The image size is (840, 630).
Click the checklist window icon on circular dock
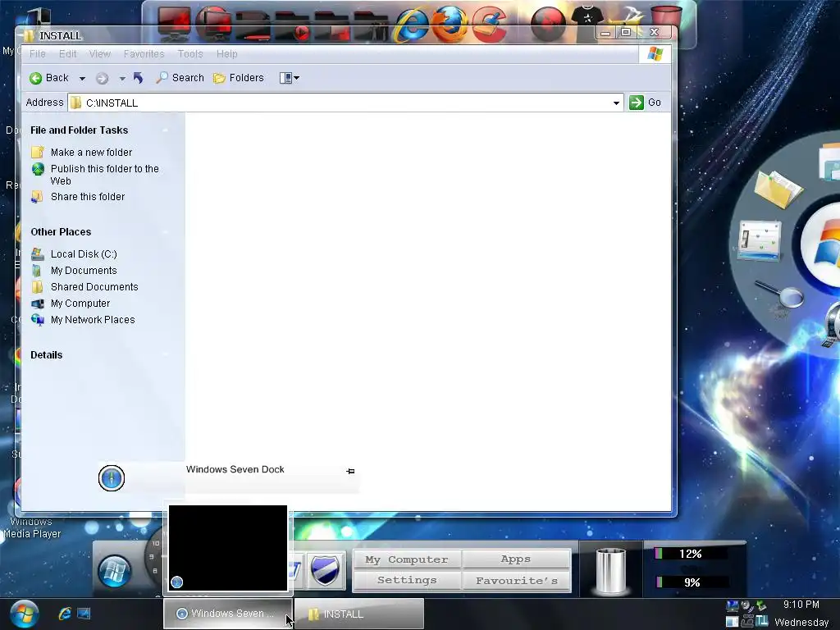tap(760, 240)
